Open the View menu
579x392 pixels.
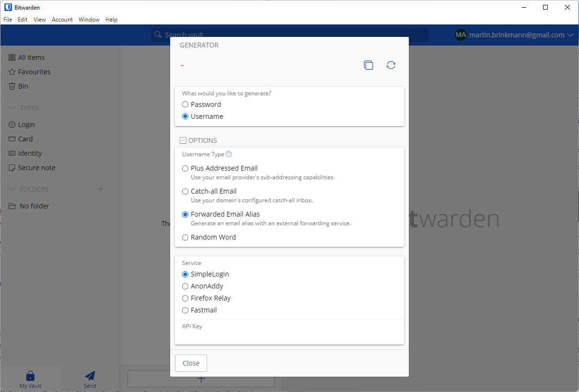tap(39, 20)
